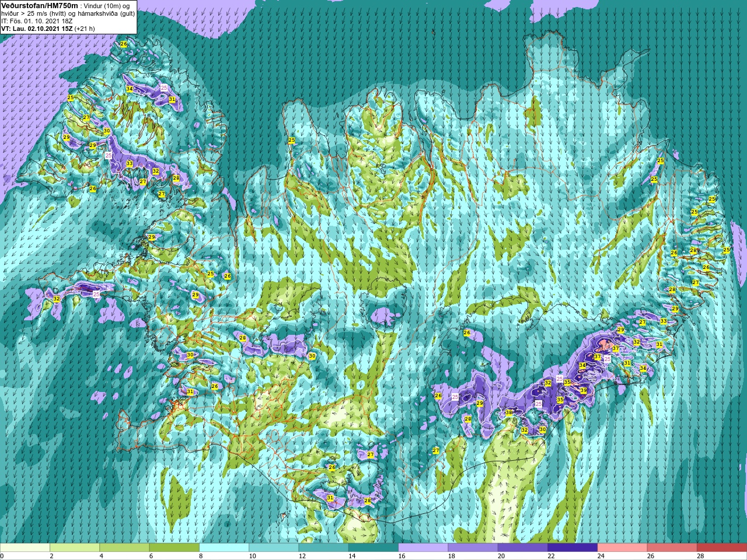Click the 'VT: Lau. 02.10.2021 15Z' valid time
747x560 pixels.
click(37, 28)
